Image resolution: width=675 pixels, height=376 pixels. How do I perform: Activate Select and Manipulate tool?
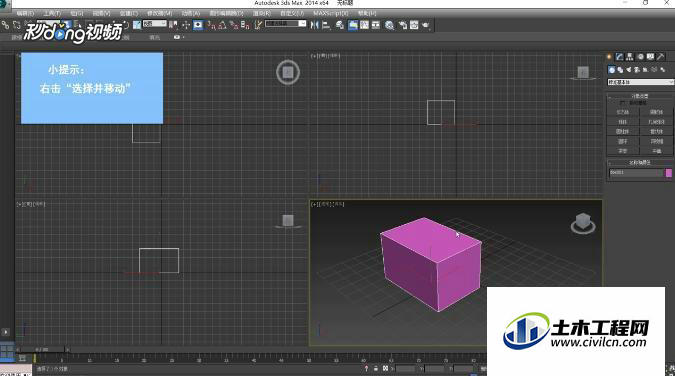point(186,25)
